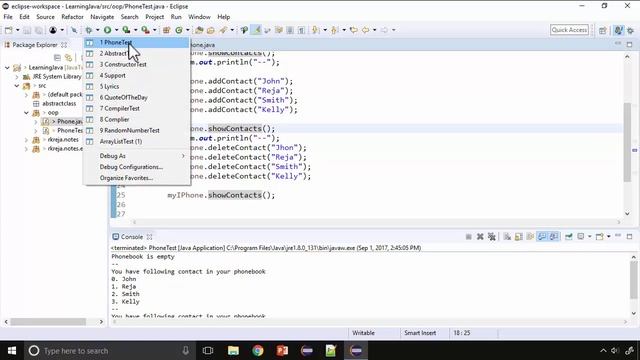The width and height of the screenshot is (640, 360).
Task: Click the Debug bug toolbar icon
Action: 88,30
